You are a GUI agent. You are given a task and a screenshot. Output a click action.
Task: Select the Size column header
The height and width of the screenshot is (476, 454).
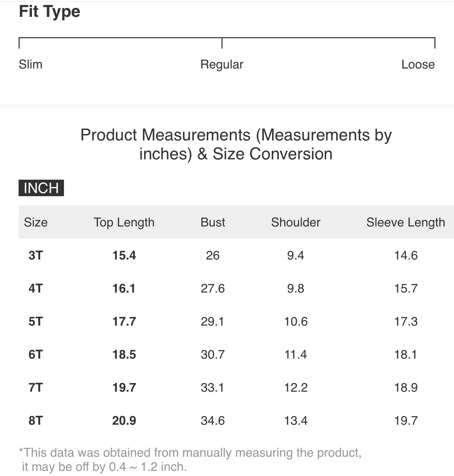(36, 222)
